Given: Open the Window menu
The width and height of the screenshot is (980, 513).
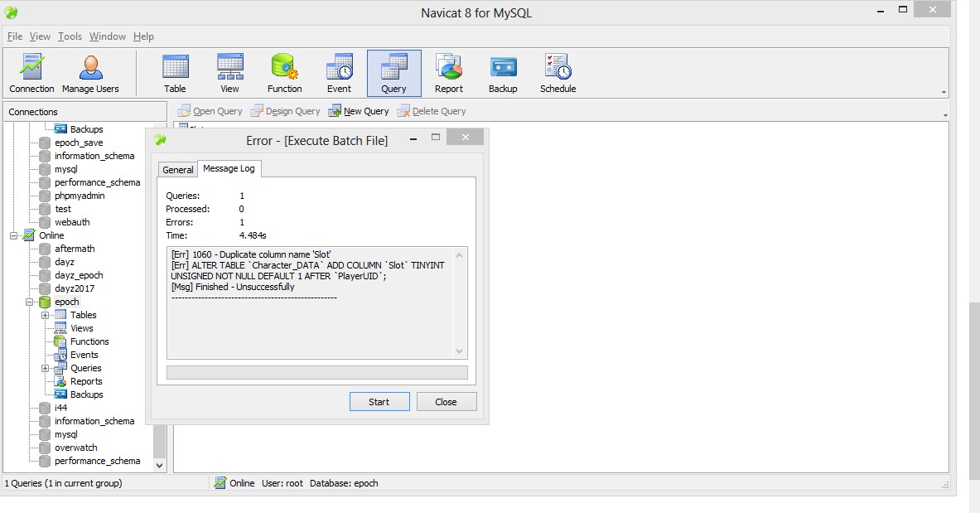Looking at the screenshot, I should 108,36.
